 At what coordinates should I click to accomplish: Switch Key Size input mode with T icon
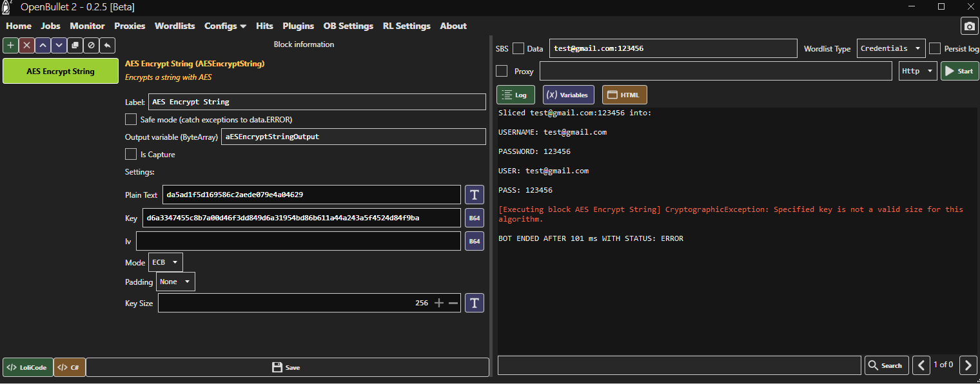475,303
